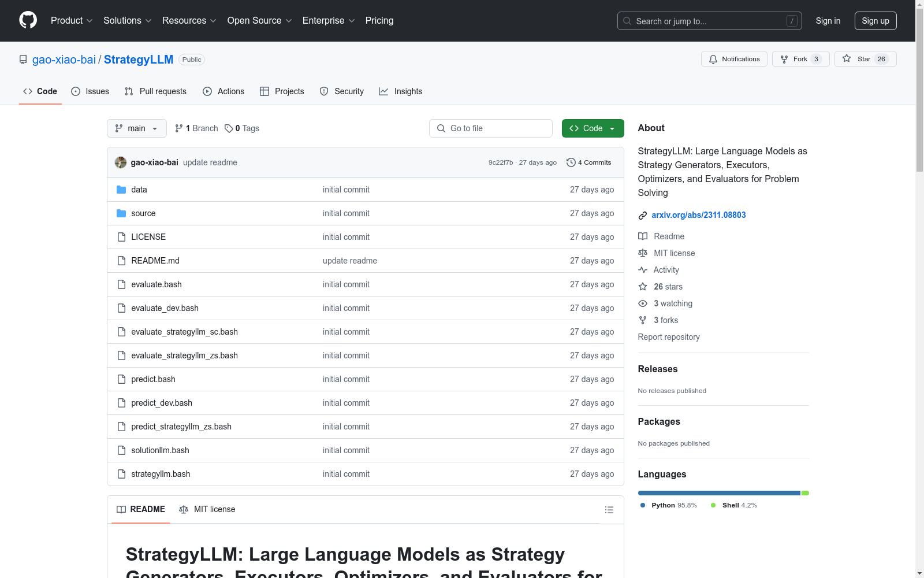Expand the Solutions menu

click(x=127, y=20)
